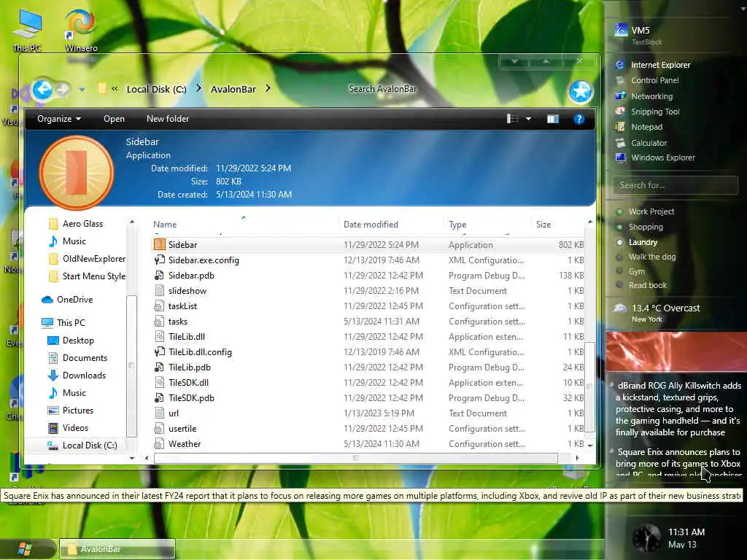Select the Sidebar.exe.config file icon
Viewport: 747px width, 560px height.
point(159,260)
